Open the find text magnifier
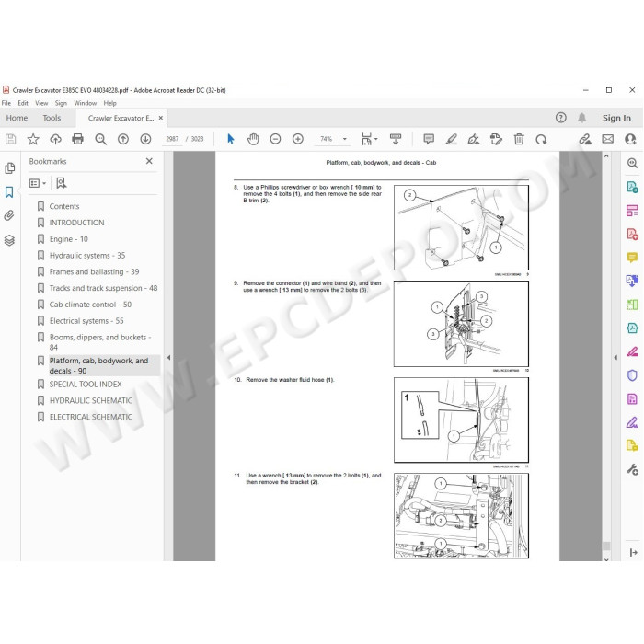 100,139
